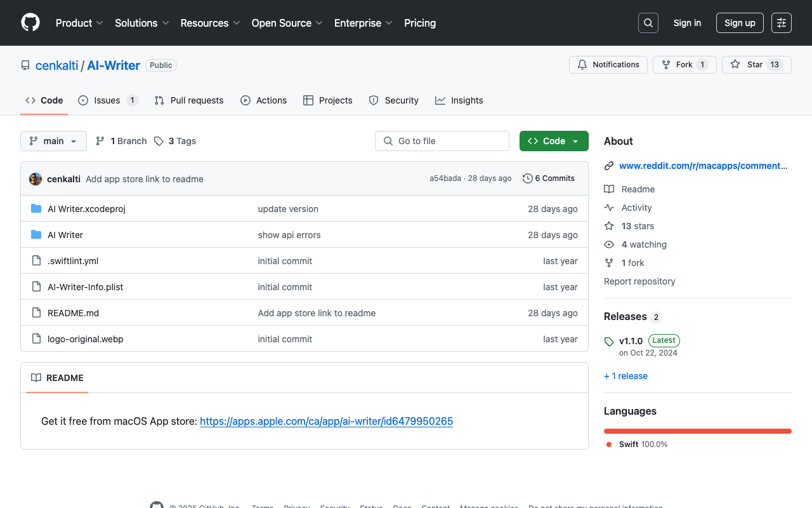Screen dimensions: 812x508
Task: Open the search magnifier button
Action: [648, 23]
